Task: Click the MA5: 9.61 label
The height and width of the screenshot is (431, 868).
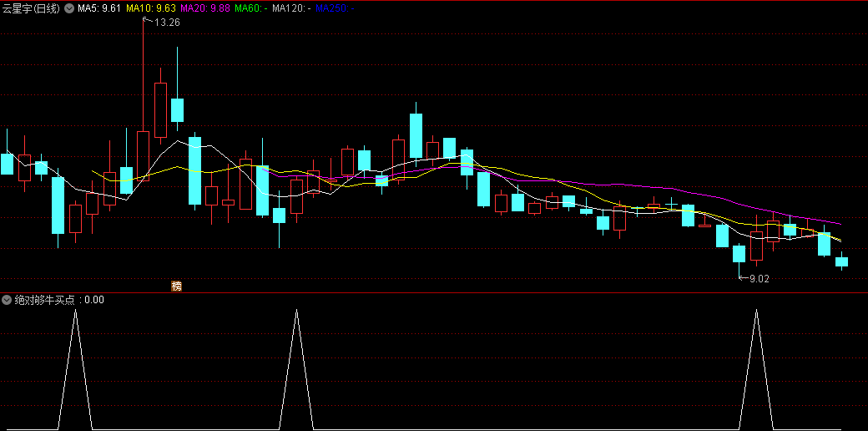Action: (x=99, y=8)
